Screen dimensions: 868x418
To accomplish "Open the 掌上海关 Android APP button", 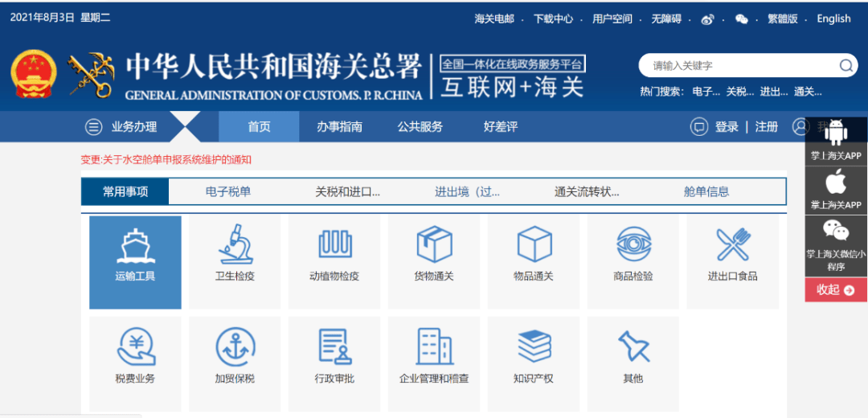I will (x=836, y=141).
